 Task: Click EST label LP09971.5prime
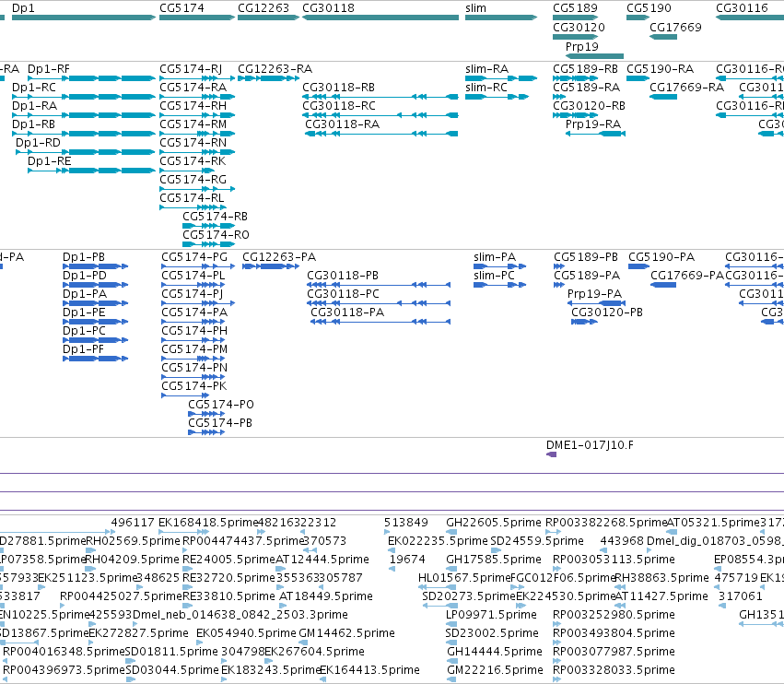tap(492, 615)
